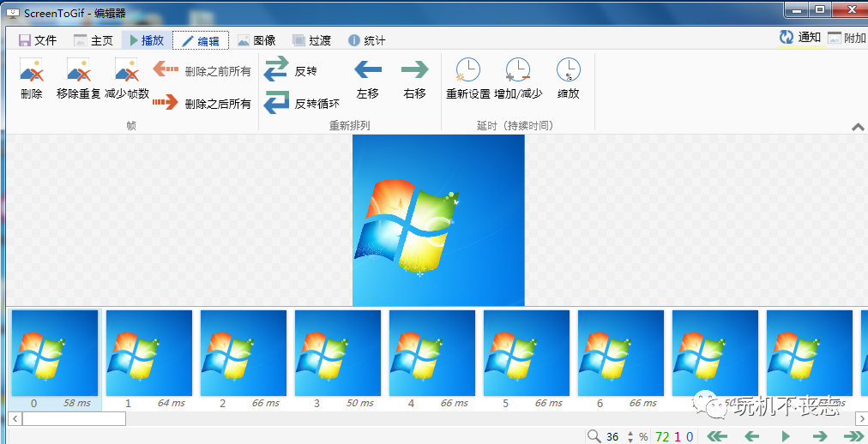Image resolution: width=868 pixels, height=444 pixels.
Task: Click the zoom magnifier icon
Action: (x=594, y=436)
